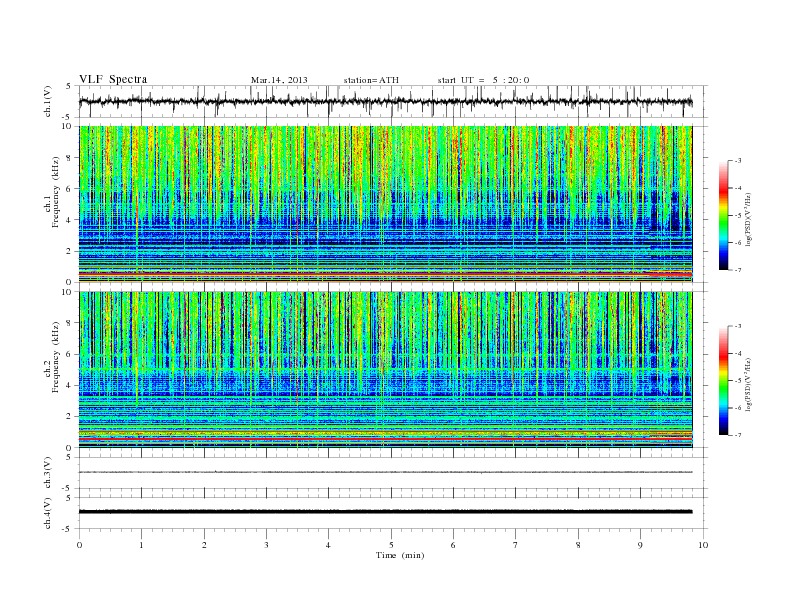Click inside the ch.2 spectrogram panel
792x612 pixels.
386,370
